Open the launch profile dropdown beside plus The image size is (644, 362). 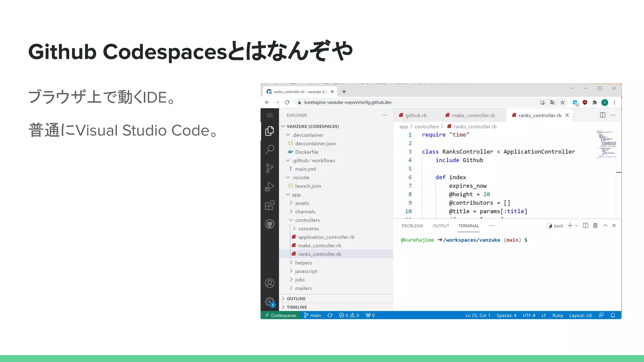tap(576, 226)
